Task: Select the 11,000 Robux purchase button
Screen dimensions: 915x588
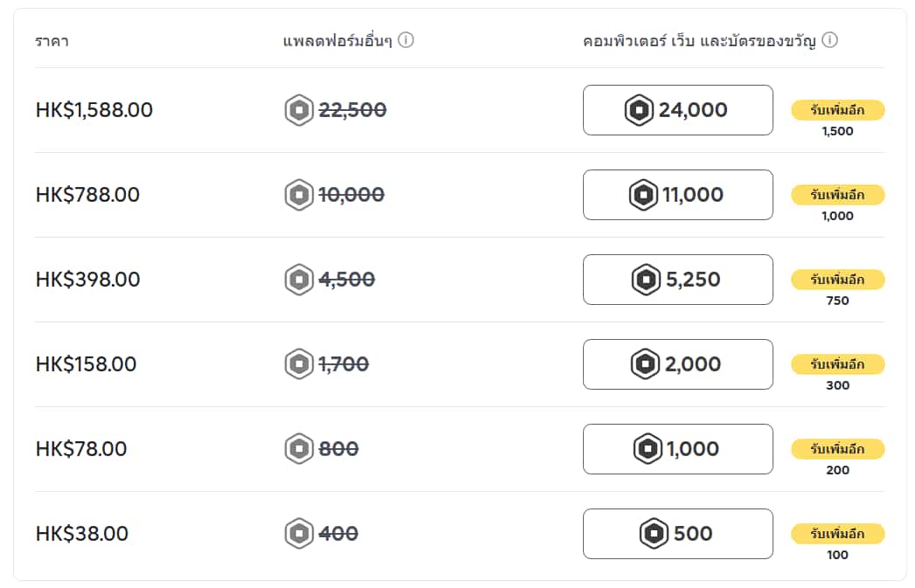Action: pos(677,195)
